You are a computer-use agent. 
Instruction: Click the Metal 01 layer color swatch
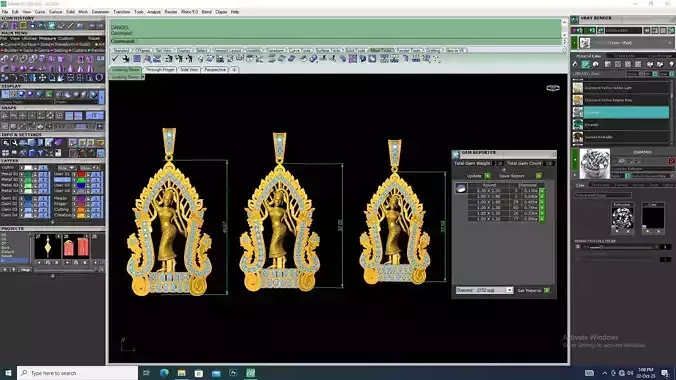[28, 174]
